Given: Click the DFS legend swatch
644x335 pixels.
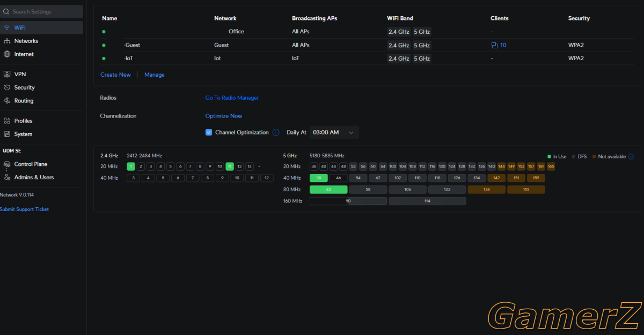Looking at the screenshot, I should click(574, 157).
